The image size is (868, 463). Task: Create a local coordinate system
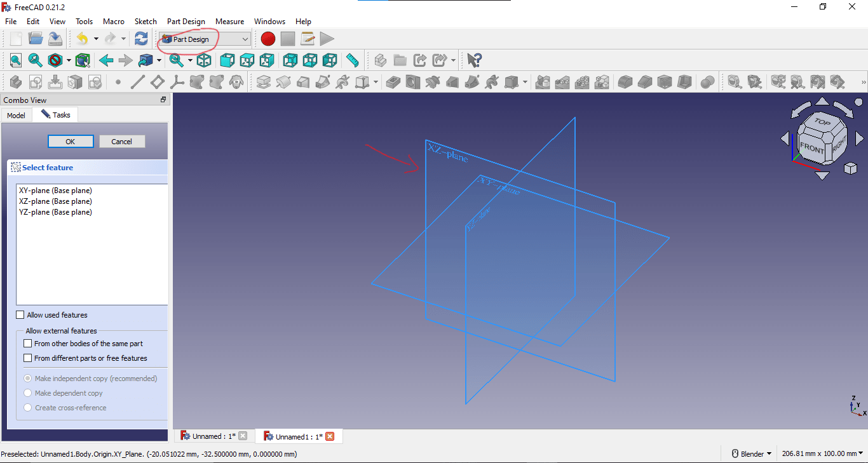point(177,82)
